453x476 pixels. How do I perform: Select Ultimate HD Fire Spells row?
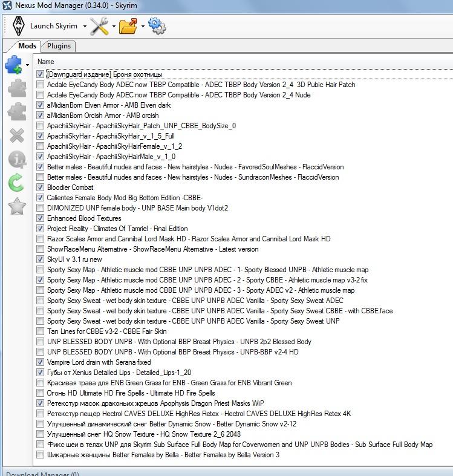point(131,393)
